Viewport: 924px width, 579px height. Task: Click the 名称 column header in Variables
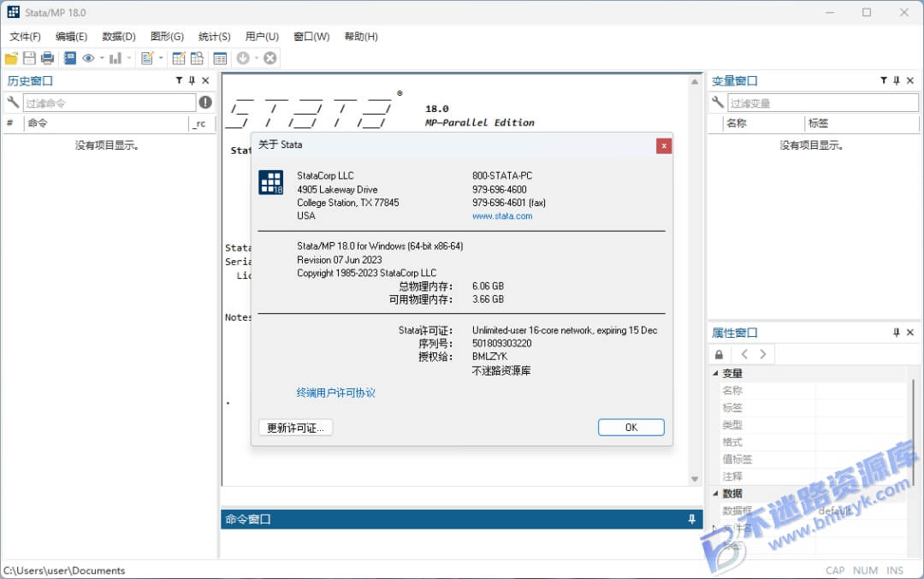click(x=764, y=123)
